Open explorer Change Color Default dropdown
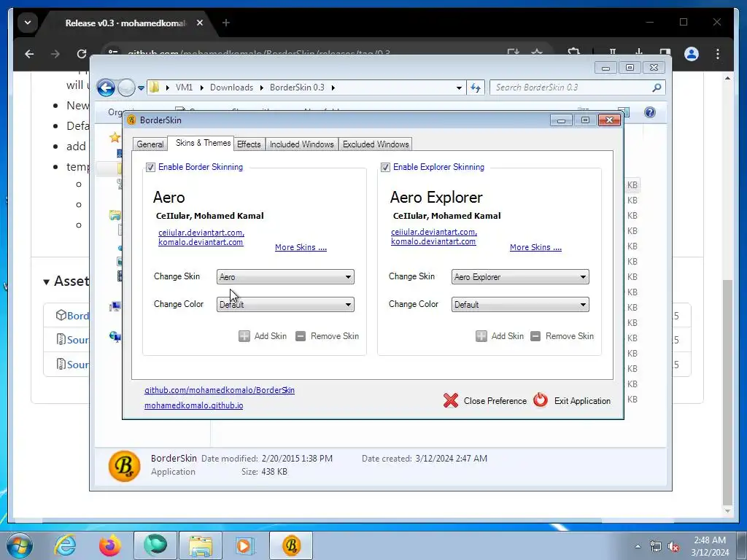Image resolution: width=747 pixels, height=560 pixels. (x=520, y=304)
